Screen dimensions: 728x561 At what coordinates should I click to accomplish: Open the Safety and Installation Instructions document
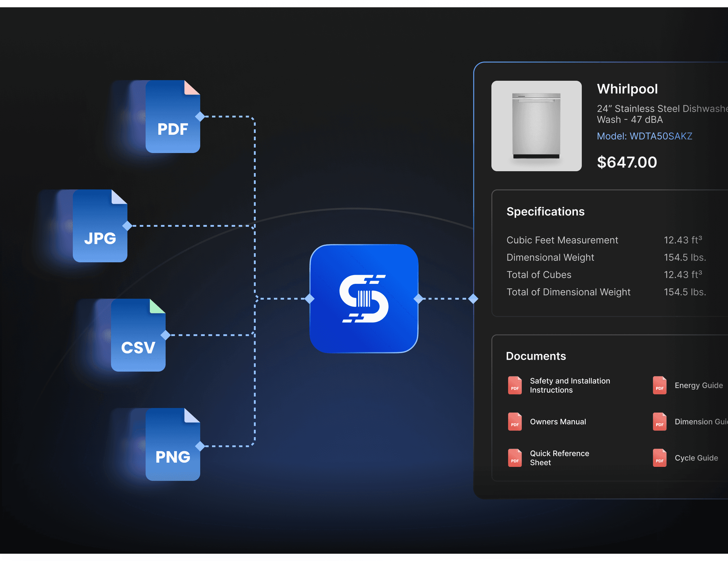click(x=570, y=385)
